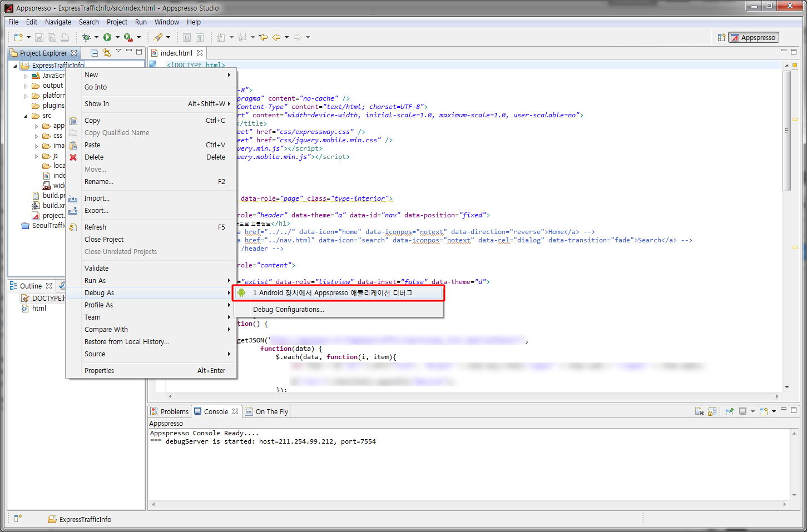Screen dimensions: 807x532
Task: Choose Delete in the context menu
Action: point(151,157)
